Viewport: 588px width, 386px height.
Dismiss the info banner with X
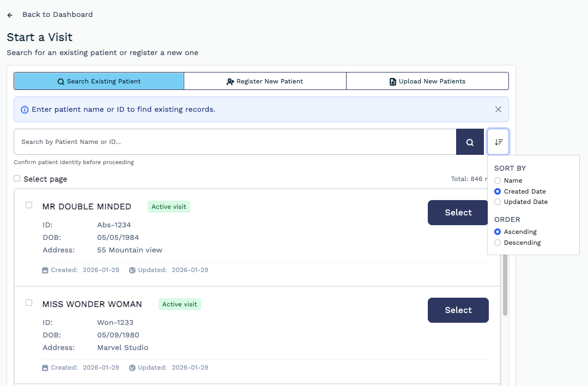pos(498,109)
